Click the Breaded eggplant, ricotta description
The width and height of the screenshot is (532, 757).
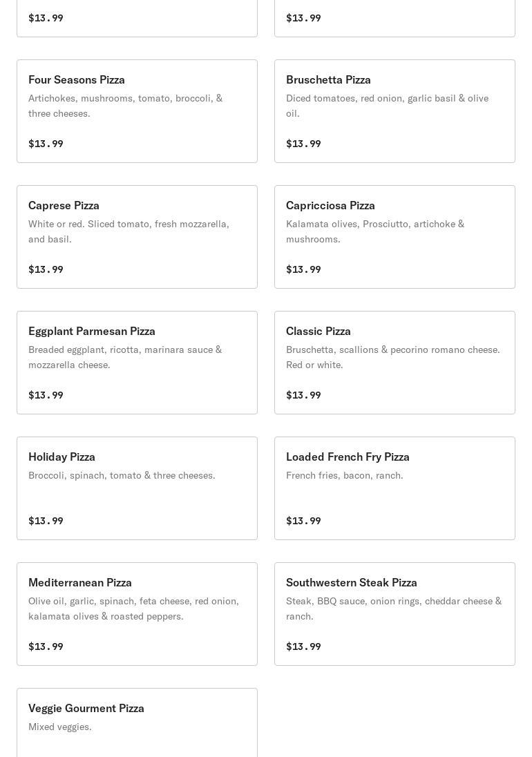coord(125,357)
